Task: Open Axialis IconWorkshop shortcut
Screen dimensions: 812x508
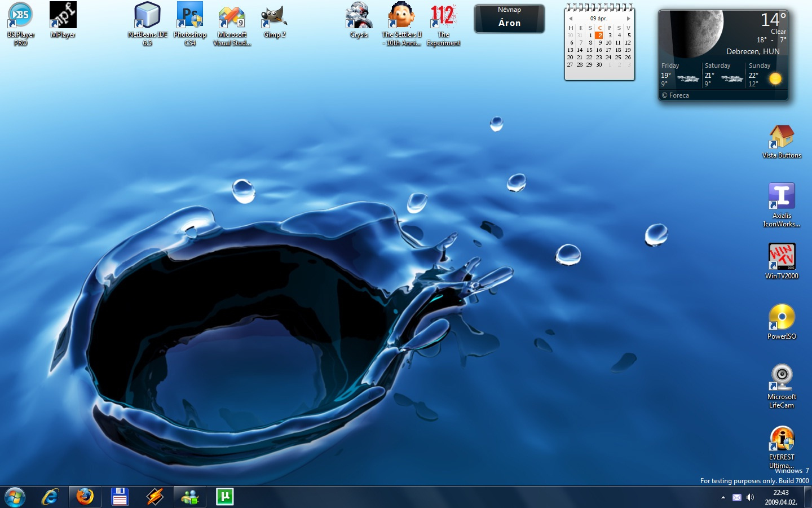Action: pyautogui.click(x=782, y=205)
